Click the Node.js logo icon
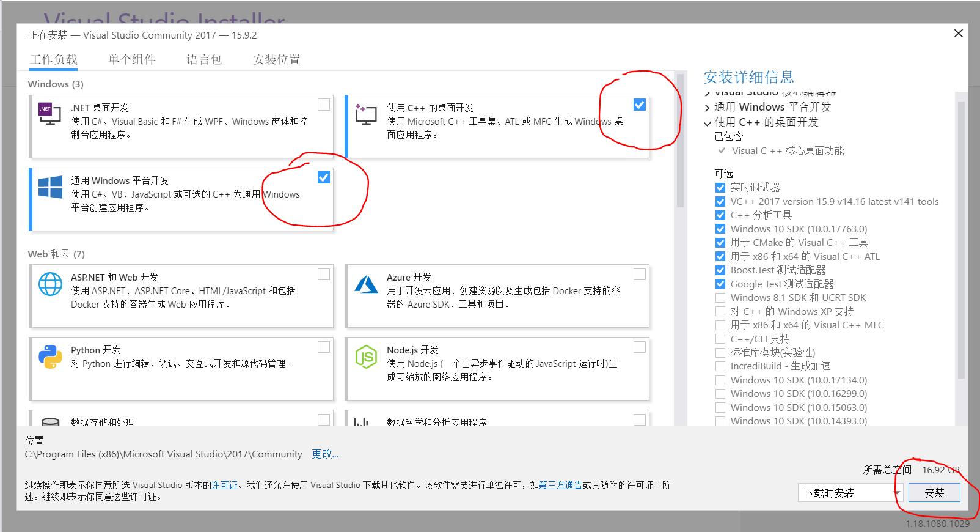 pos(366,357)
